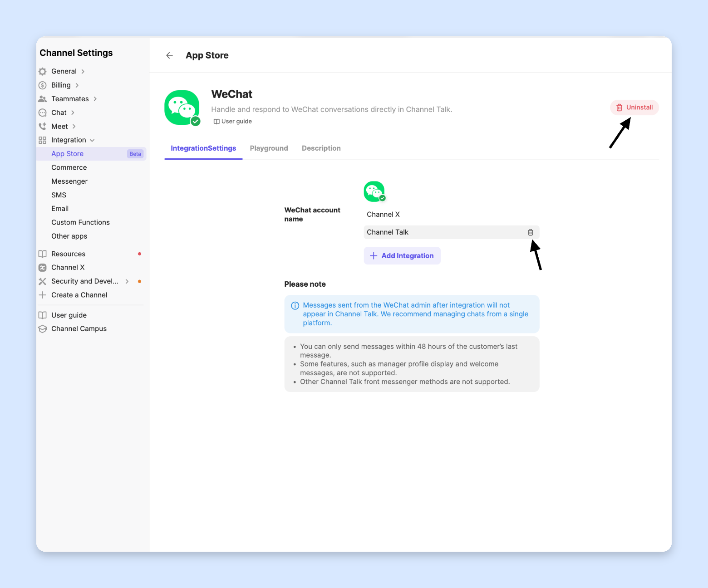
Task: Click the Teammates people icon
Action: pos(43,99)
